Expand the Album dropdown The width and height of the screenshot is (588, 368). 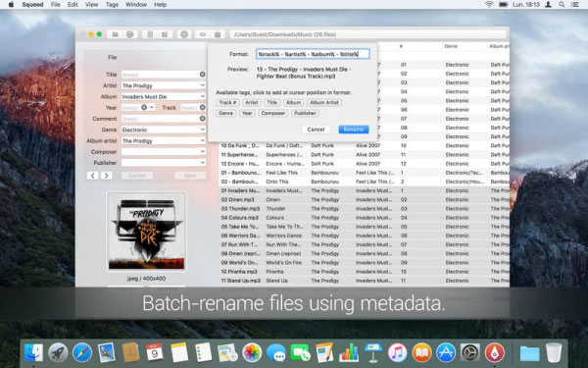[203, 96]
